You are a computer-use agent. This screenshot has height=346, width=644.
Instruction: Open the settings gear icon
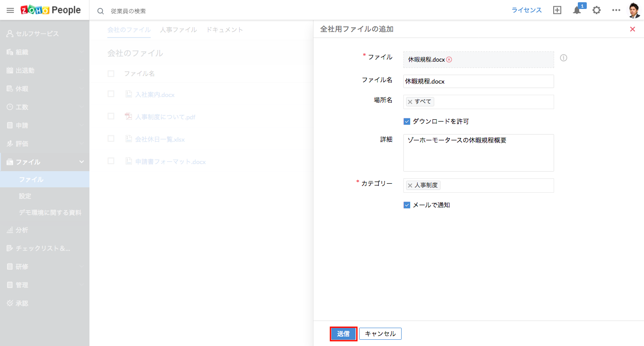[x=597, y=10]
